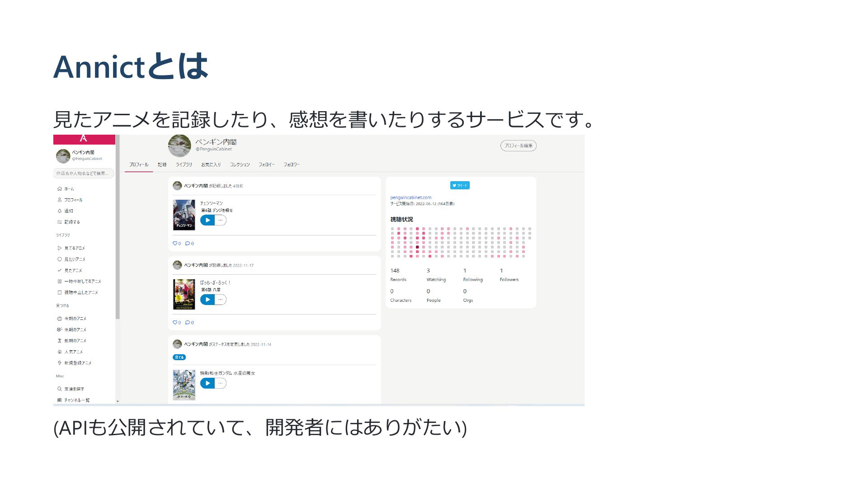The height and width of the screenshot is (488, 868).
Task: Click the 水星の魔女 poster thumbnail
Action: point(184,385)
